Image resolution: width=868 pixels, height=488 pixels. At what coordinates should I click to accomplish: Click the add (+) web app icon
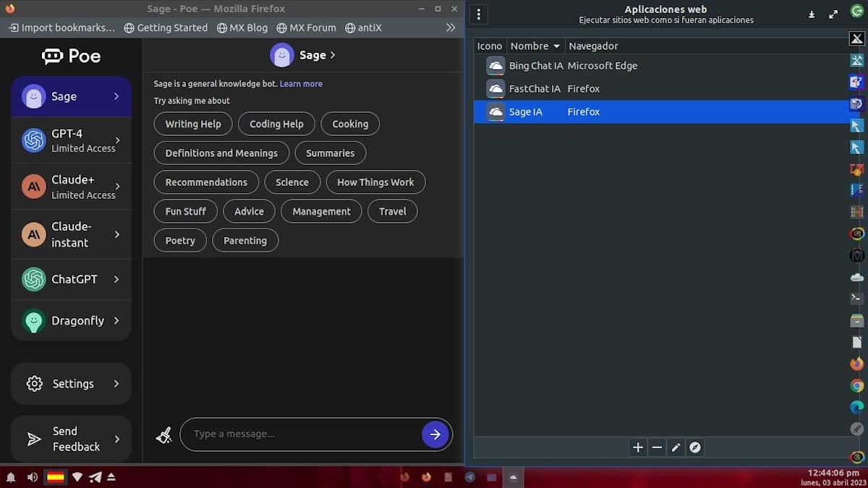click(637, 448)
